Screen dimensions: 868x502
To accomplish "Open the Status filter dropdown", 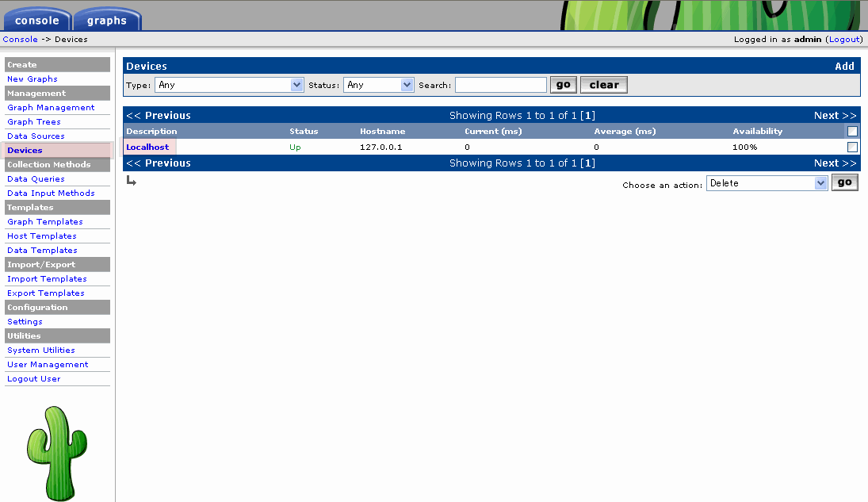I will 378,85.
